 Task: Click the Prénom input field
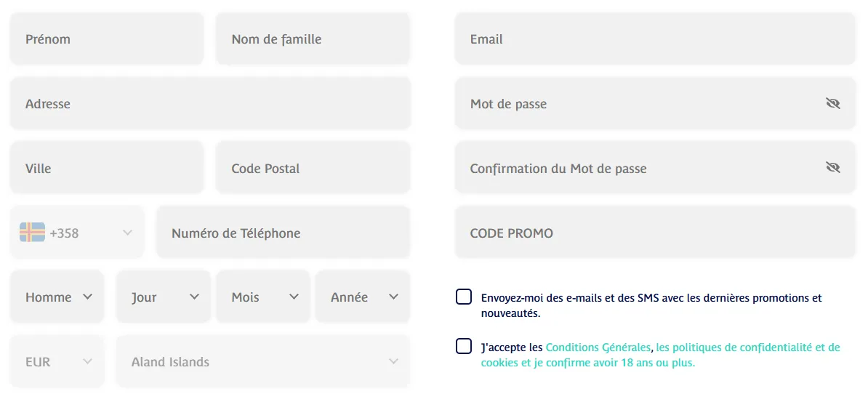(107, 39)
